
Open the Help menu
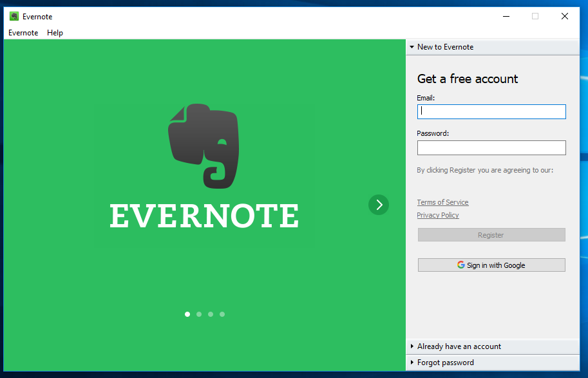pyautogui.click(x=55, y=33)
